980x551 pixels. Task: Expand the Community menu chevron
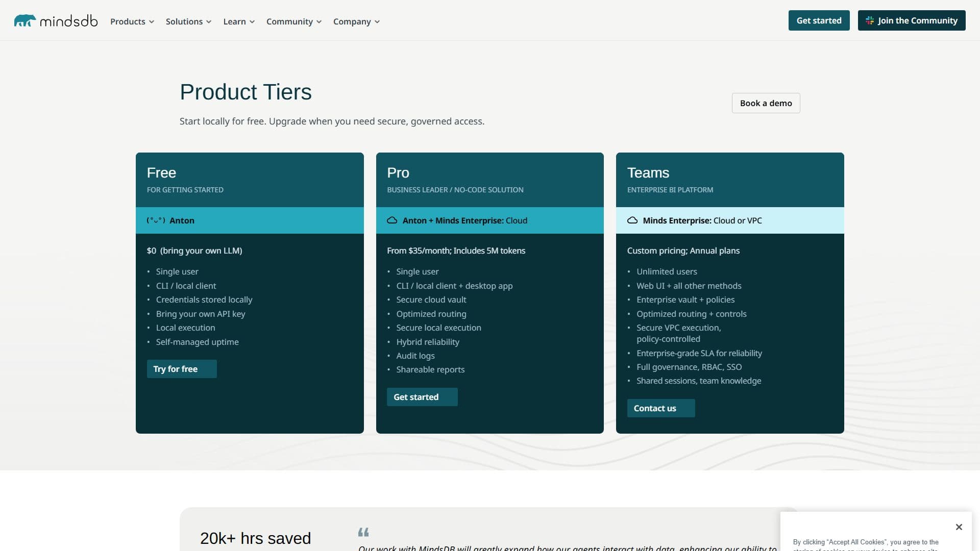[319, 22]
